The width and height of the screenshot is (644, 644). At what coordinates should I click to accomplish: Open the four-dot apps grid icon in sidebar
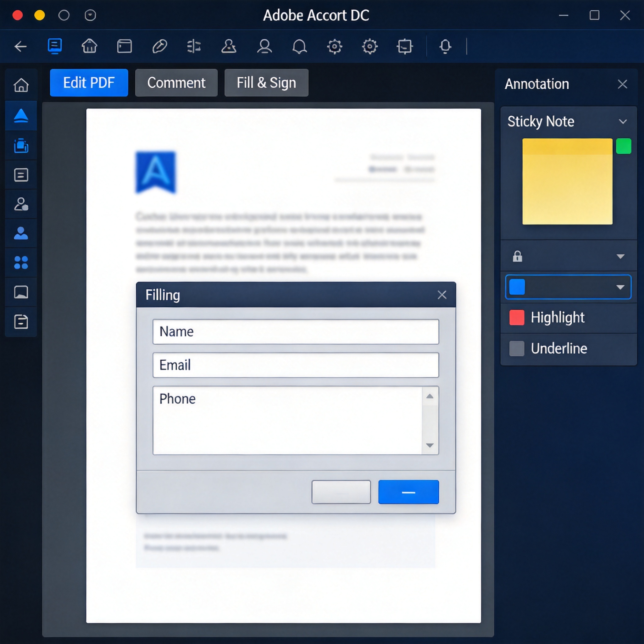pos(21,263)
